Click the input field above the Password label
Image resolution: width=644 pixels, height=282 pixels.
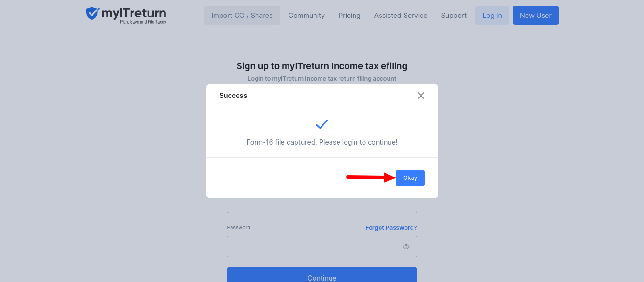click(322, 206)
